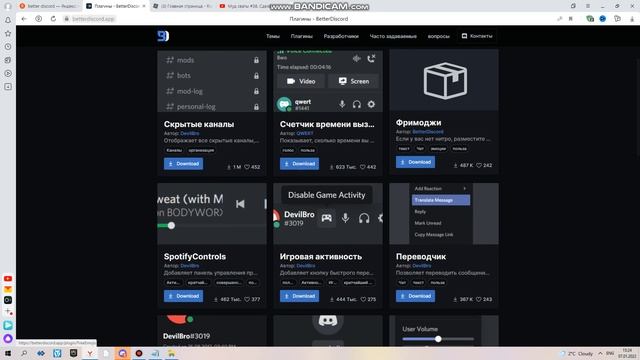Open the Плагины navigation item
Screen dimensions: 640x360
(x=302, y=36)
